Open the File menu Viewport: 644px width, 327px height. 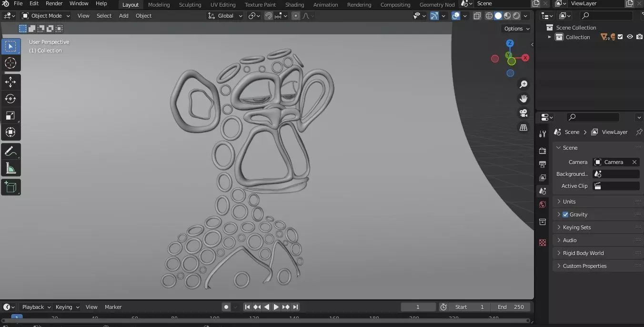tap(18, 3)
